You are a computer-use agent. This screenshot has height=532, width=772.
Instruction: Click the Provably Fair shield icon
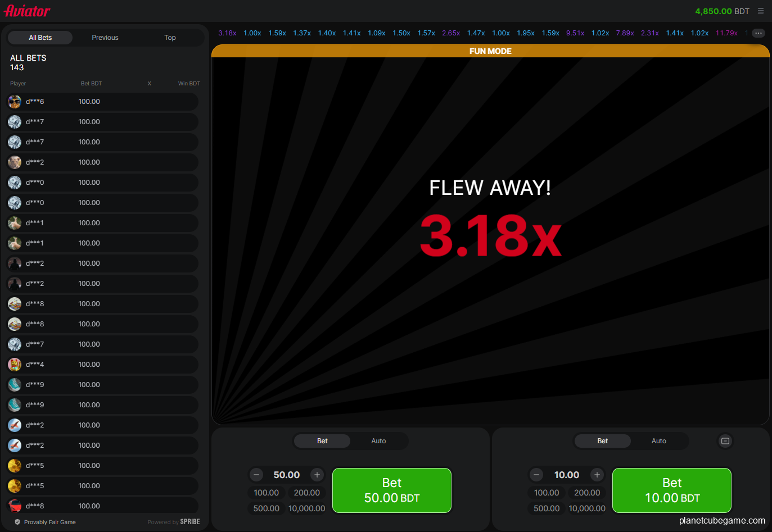click(x=17, y=522)
